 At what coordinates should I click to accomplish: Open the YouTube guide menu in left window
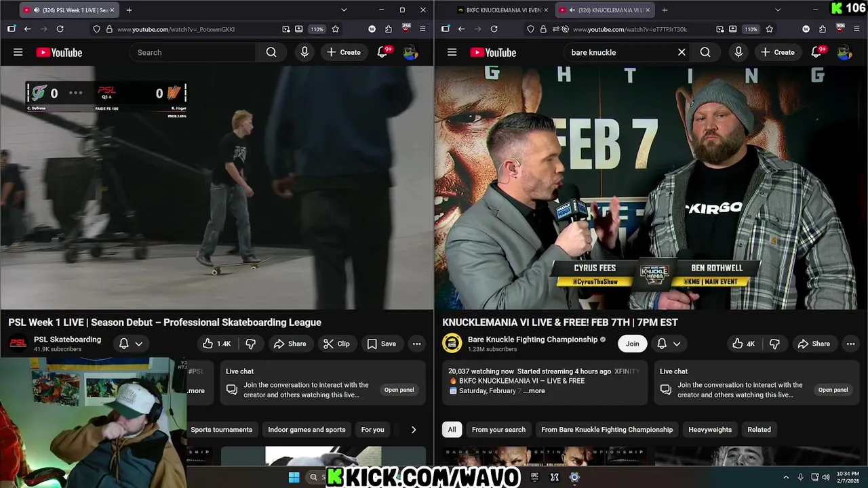tap(18, 52)
